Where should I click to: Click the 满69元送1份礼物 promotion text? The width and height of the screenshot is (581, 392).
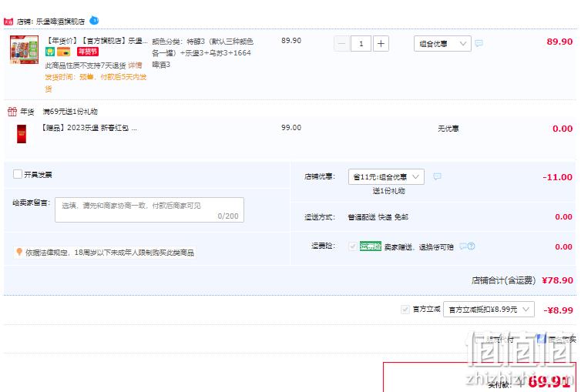(x=70, y=112)
